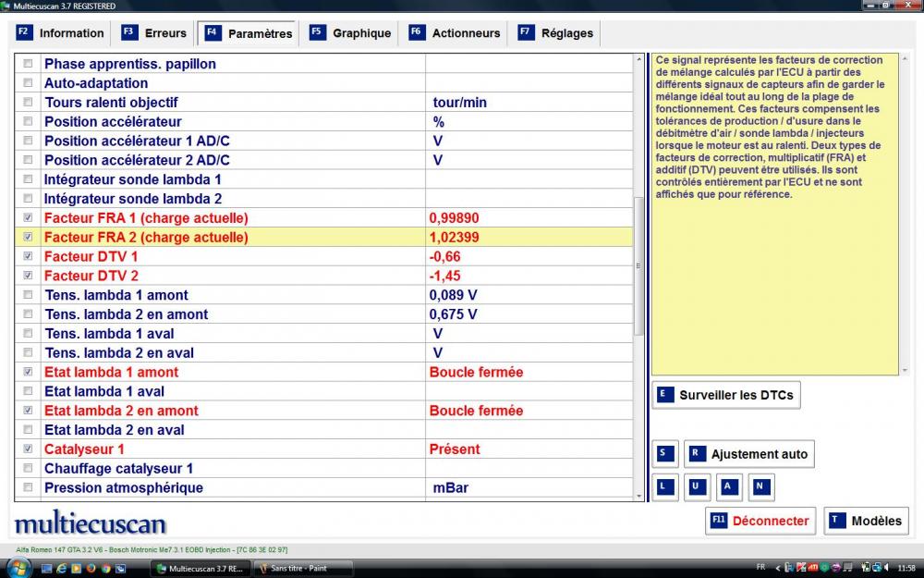Enable the Pression atmosphérique checkbox
The width and height of the screenshot is (924, 578).
[28, 487]
